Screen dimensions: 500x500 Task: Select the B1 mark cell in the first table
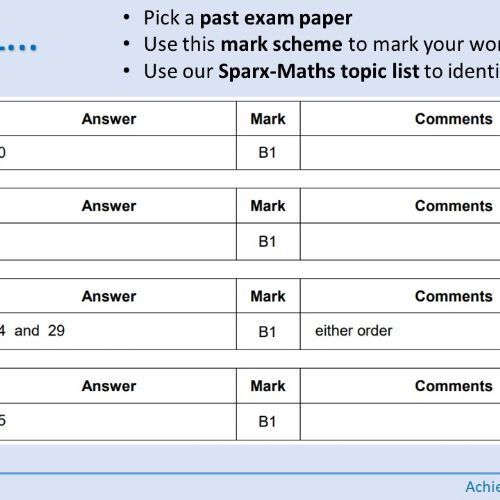click(x=268, y=153)
